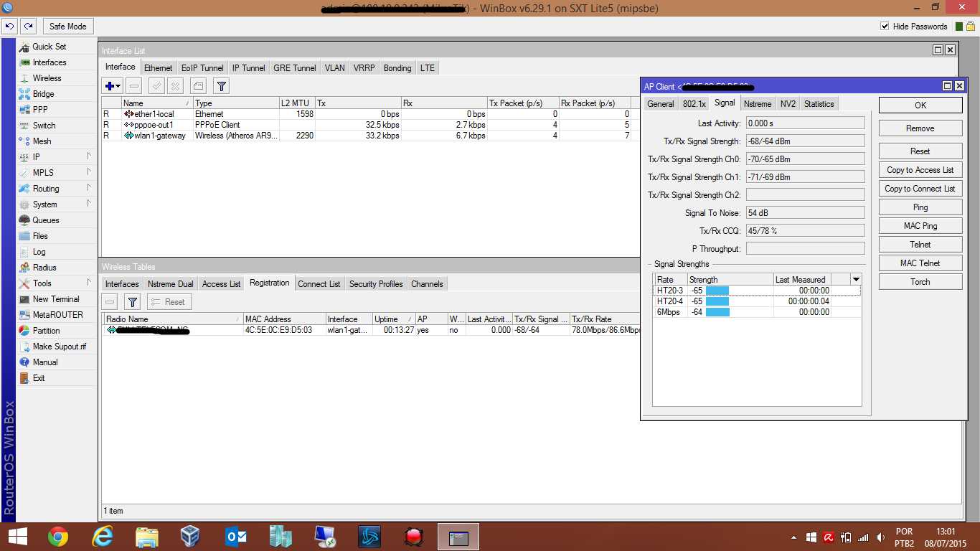Switch to the VLAN tab

(334, 68)
